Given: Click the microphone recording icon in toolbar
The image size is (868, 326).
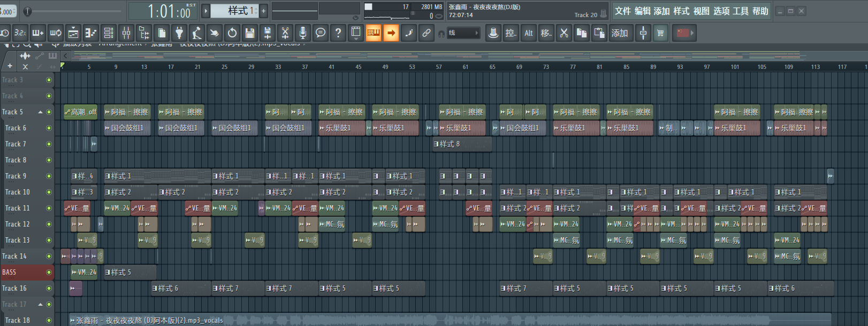Looking at the screenshot, I should (x=302, y=33).
